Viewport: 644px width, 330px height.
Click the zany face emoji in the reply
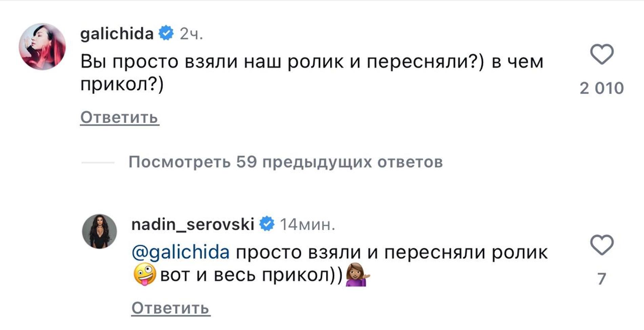[145, 274]
